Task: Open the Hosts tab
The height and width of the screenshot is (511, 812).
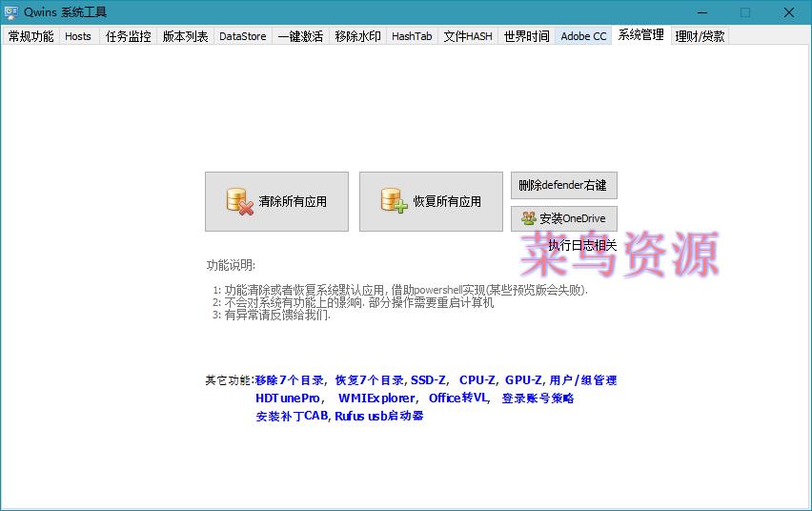Action: click(78, 36)
